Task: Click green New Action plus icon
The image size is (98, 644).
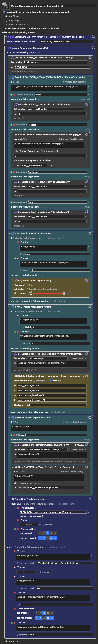Action: pos(7,641)
